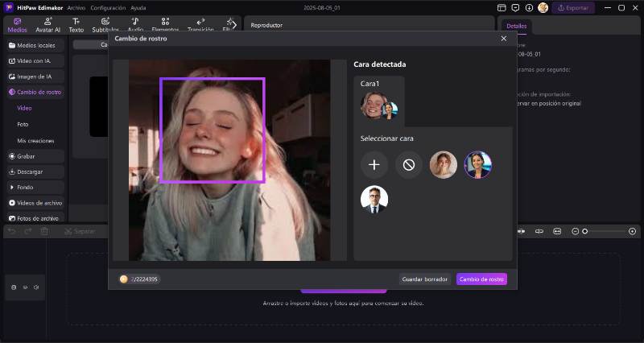
Task: Open Imagen de IA in the sidebar
Action: click(x=35, y=76)
